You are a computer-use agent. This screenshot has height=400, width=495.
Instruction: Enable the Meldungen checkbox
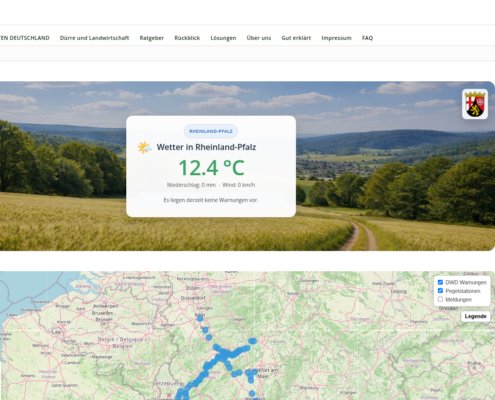[440, 299]
